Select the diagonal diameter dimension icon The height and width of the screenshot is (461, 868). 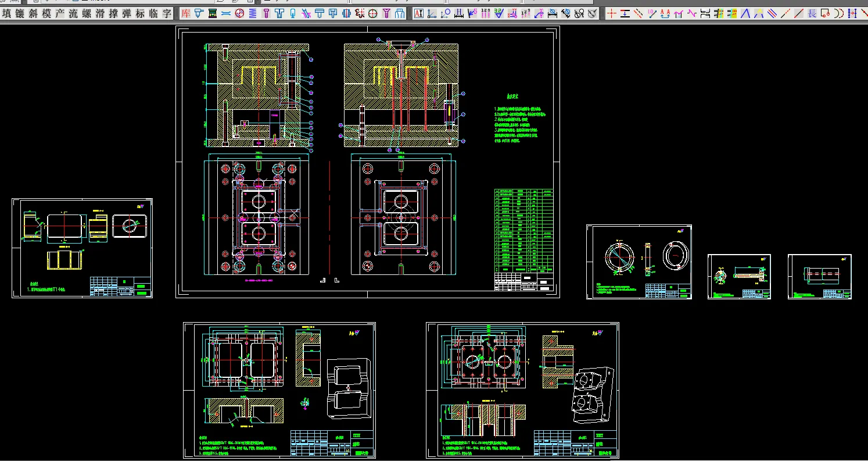point(566,13)
